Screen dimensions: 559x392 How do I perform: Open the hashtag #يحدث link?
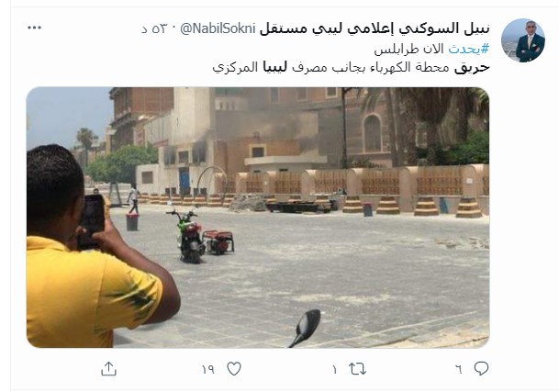[468, 48]
